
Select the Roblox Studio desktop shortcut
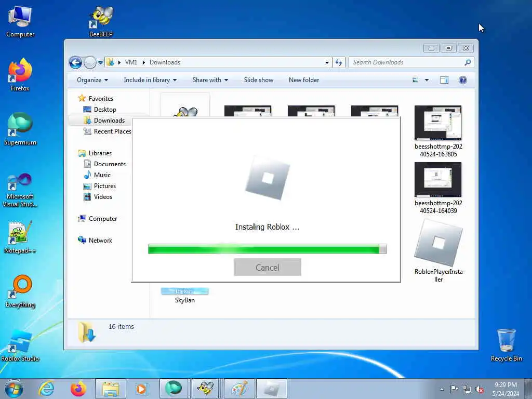[20, 345]
